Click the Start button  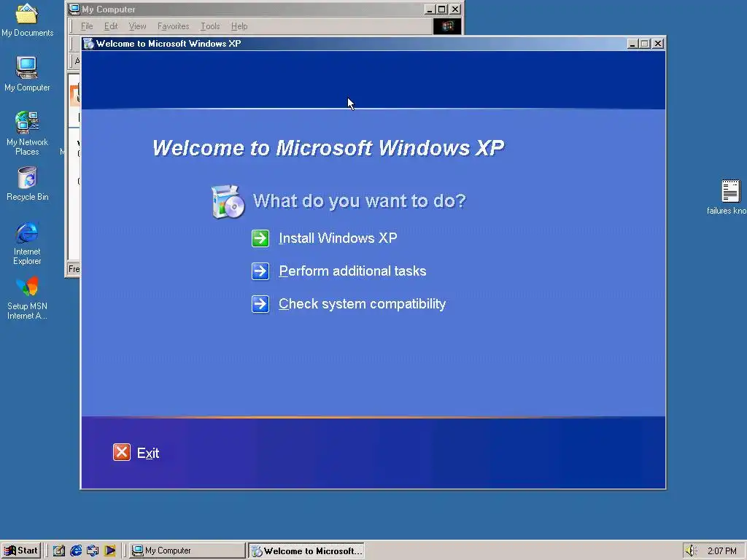point(21,551)
